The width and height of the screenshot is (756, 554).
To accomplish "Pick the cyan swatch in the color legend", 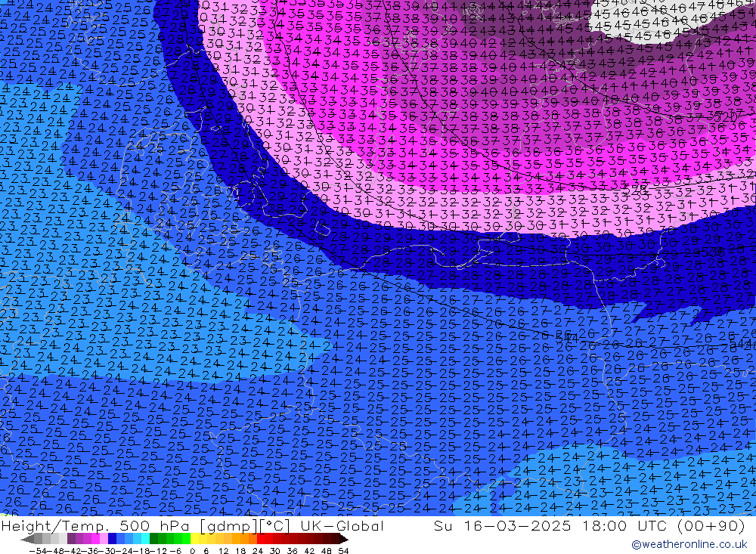I will pos(145,540).
